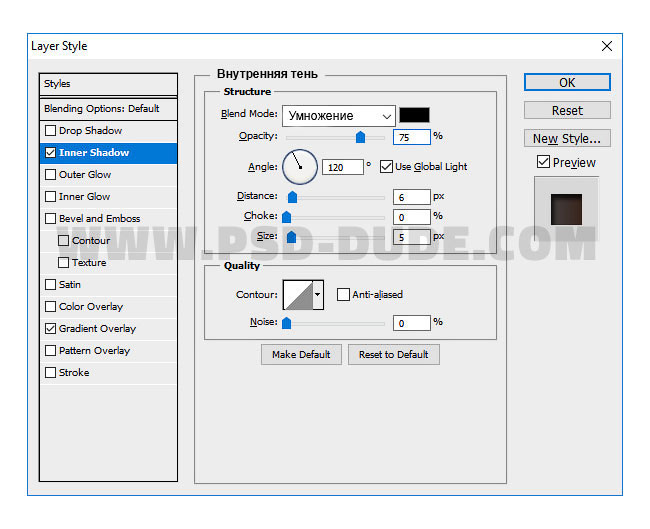
Task: Enable the Satin checkbox
Action: coord(50,284)
